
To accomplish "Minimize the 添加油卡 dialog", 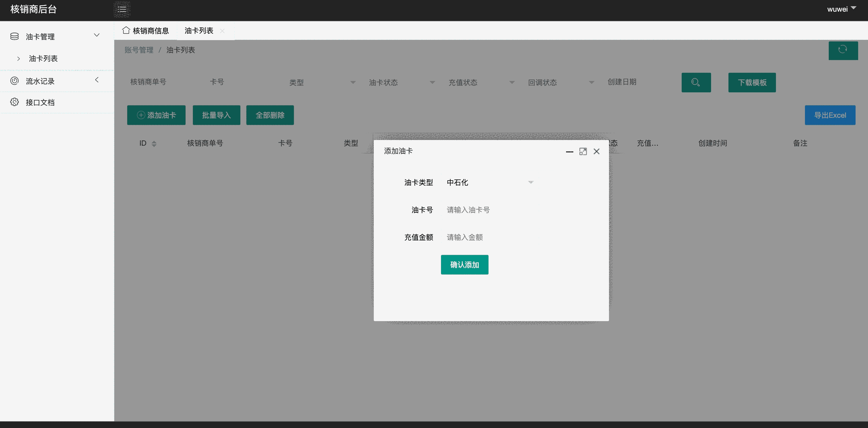I will click(x=569, y=151).
